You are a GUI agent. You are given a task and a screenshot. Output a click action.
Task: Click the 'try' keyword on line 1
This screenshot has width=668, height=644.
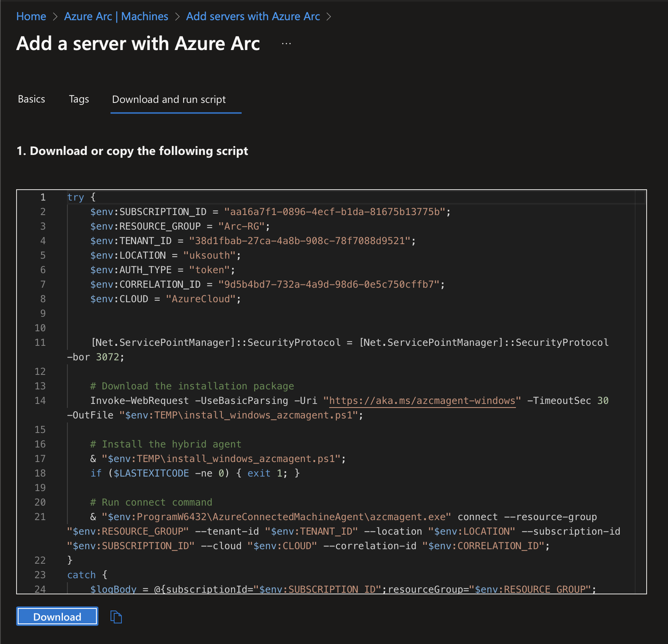[x=75, y=197]
